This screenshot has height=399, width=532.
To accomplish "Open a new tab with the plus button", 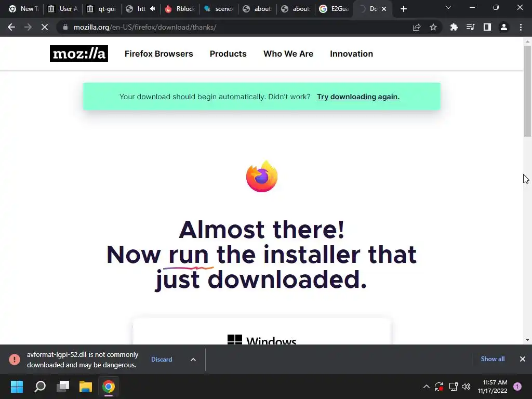I will (403, 9).
